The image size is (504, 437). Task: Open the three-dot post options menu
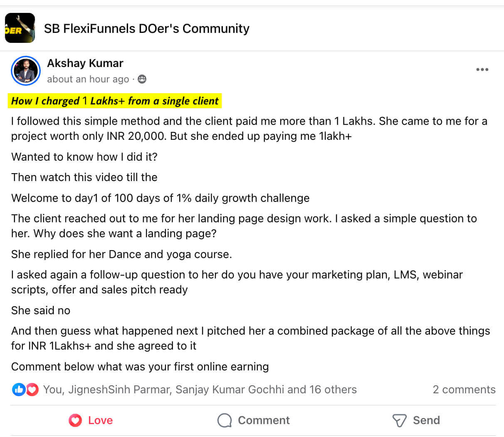[482, 70]
